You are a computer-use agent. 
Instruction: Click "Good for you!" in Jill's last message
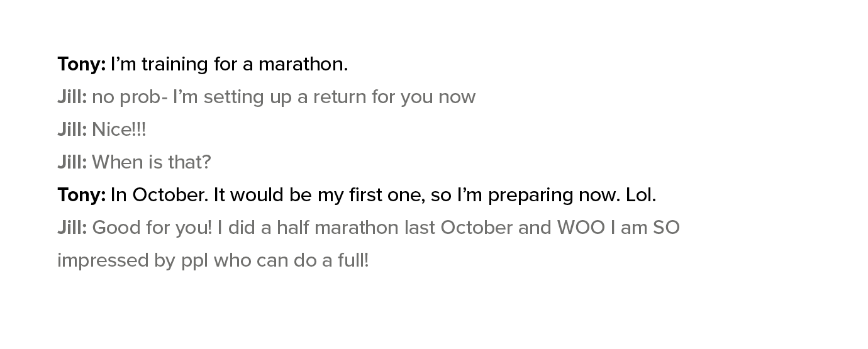pos(152,228)
